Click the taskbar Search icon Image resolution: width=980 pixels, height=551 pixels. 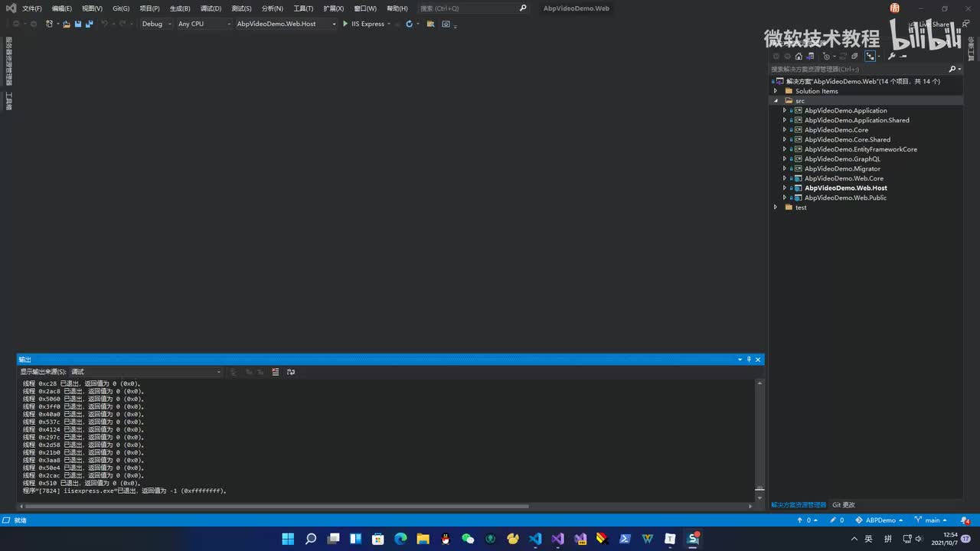(x=310, y=539)
